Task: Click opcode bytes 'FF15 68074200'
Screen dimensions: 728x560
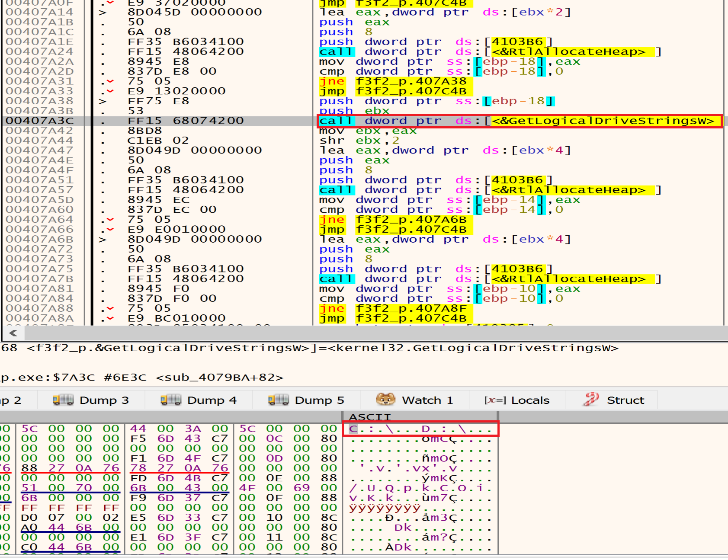Action: (186, 121)
